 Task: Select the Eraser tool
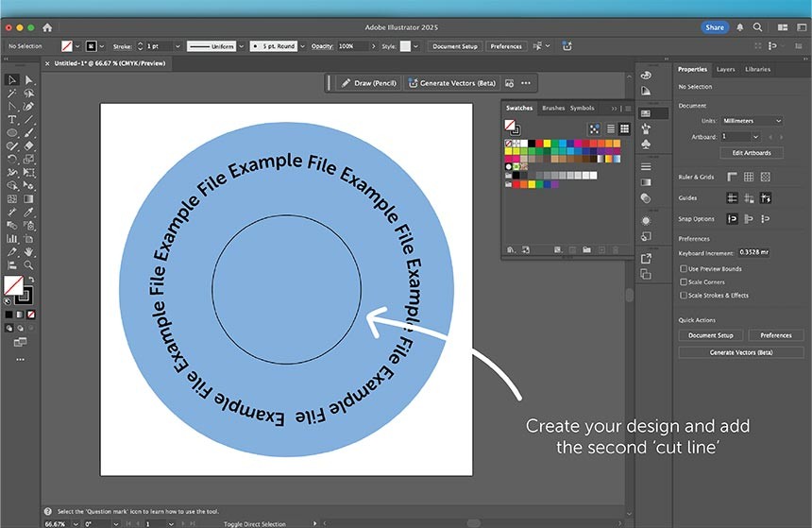pos(28,146)
